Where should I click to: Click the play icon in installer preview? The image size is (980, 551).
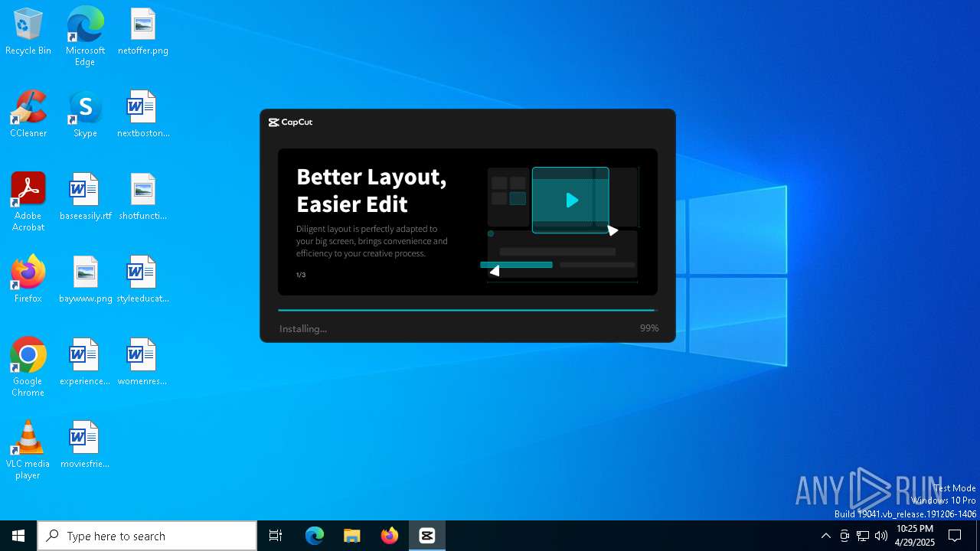click(572, 201)
